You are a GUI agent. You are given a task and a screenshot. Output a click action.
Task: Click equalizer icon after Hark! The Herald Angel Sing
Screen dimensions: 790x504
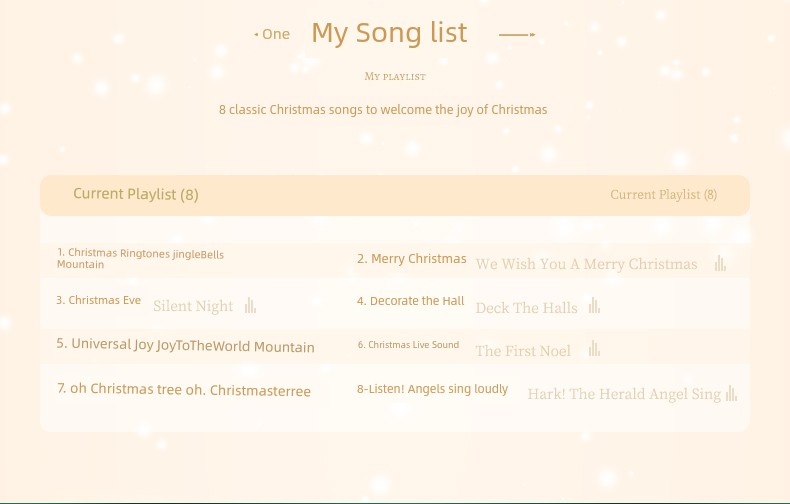click(732, 393)
